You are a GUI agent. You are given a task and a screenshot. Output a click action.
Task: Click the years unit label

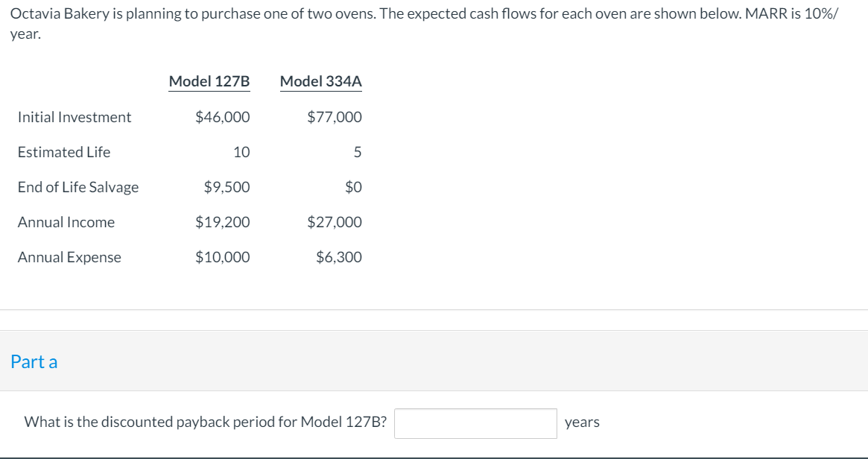[582, 422]
